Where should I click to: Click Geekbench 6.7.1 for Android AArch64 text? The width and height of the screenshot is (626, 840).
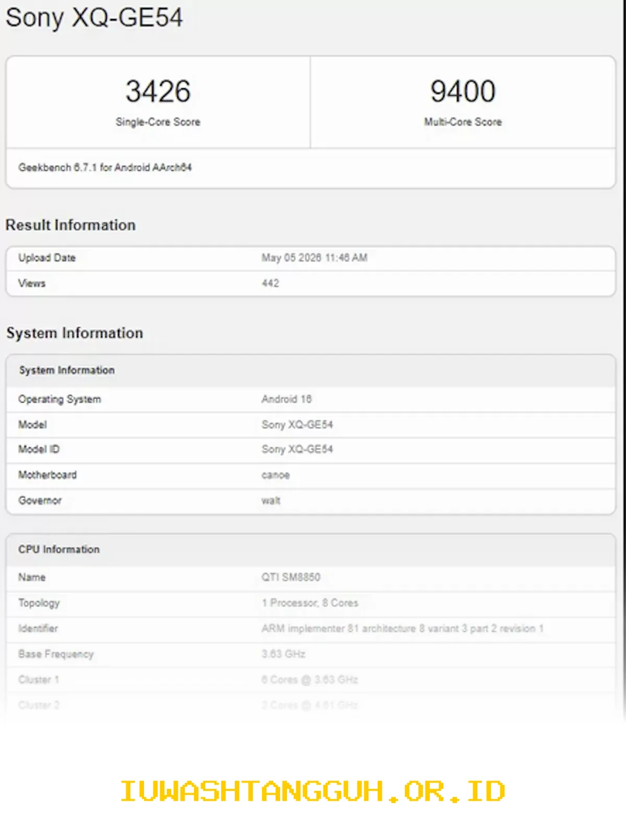pos(105,168)
